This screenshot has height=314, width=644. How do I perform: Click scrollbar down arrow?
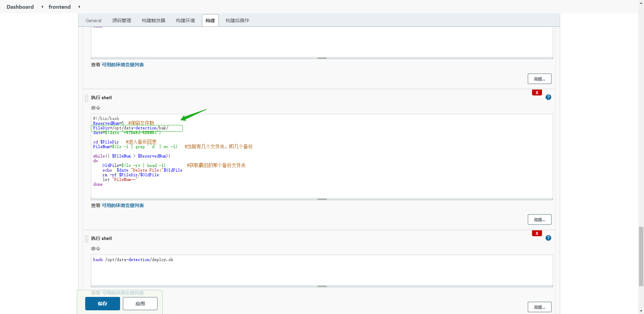click(641, 311)
